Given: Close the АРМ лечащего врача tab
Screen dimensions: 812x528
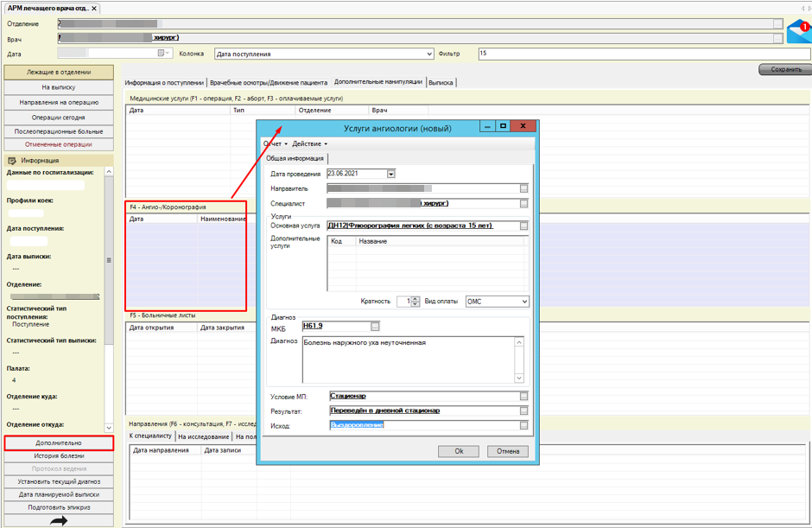Looking at the screenshot, I should click(94, 9).
